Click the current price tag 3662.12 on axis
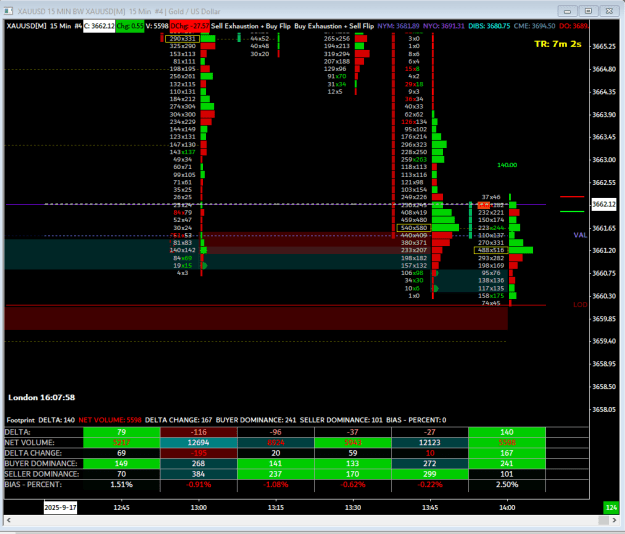 (x=604, y=204)
